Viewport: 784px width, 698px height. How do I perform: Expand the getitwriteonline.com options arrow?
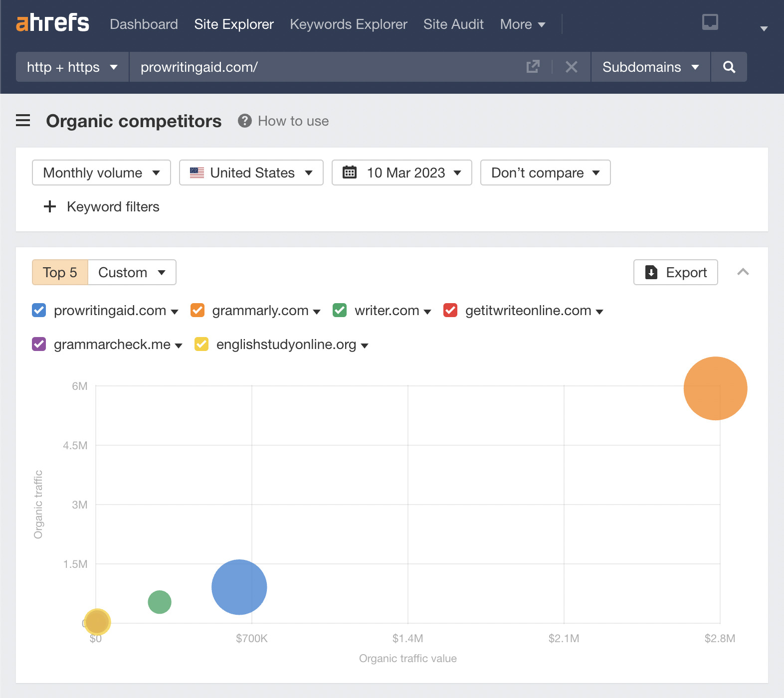pos(599,312)
